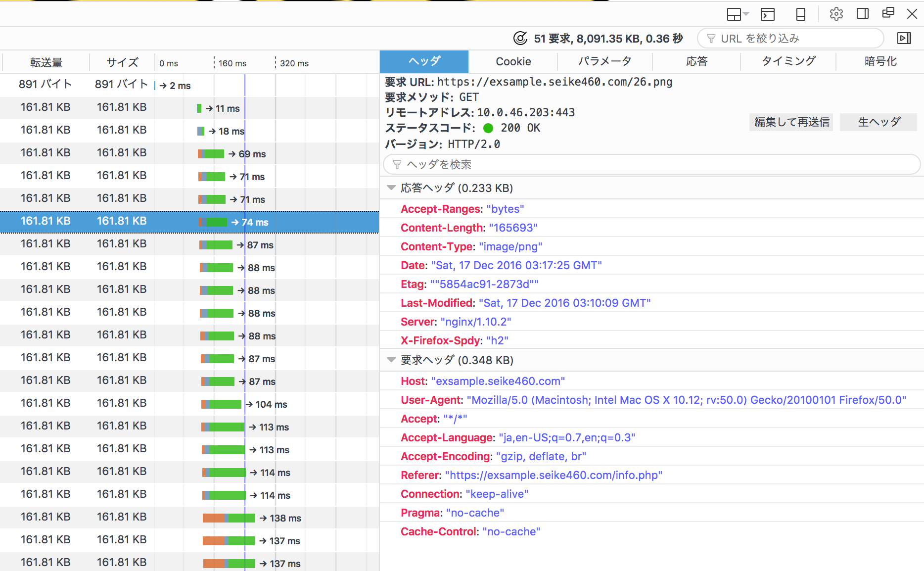The height and width of the screenshot is (571, 924).
Task: Click the リモートアドレス value 10.0.46.203:443
Action: (x=526, y=112)
